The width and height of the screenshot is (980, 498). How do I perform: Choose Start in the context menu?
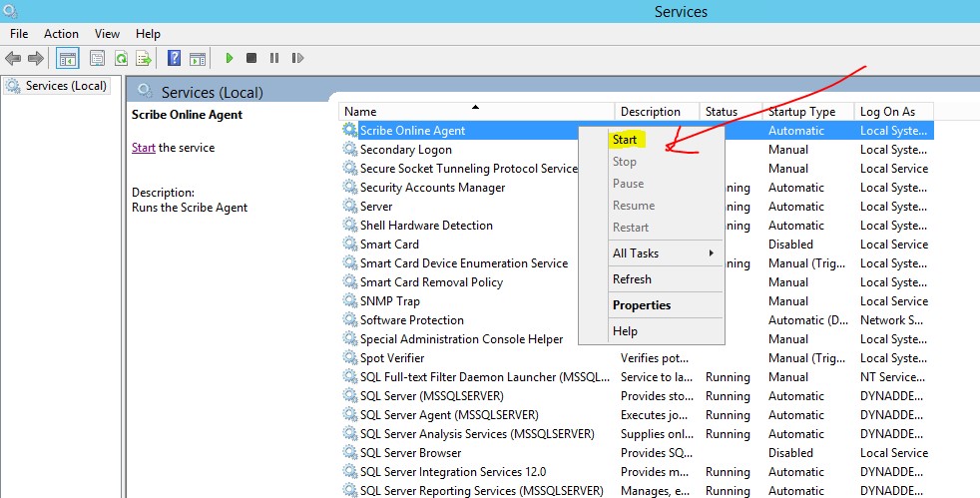click(x=625, y=140)
